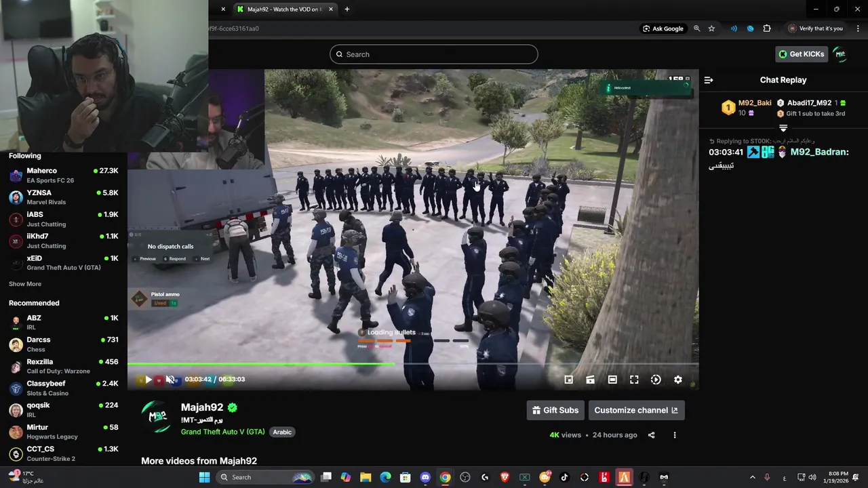
Task: Play the VOD video
Action: [149, 380]
